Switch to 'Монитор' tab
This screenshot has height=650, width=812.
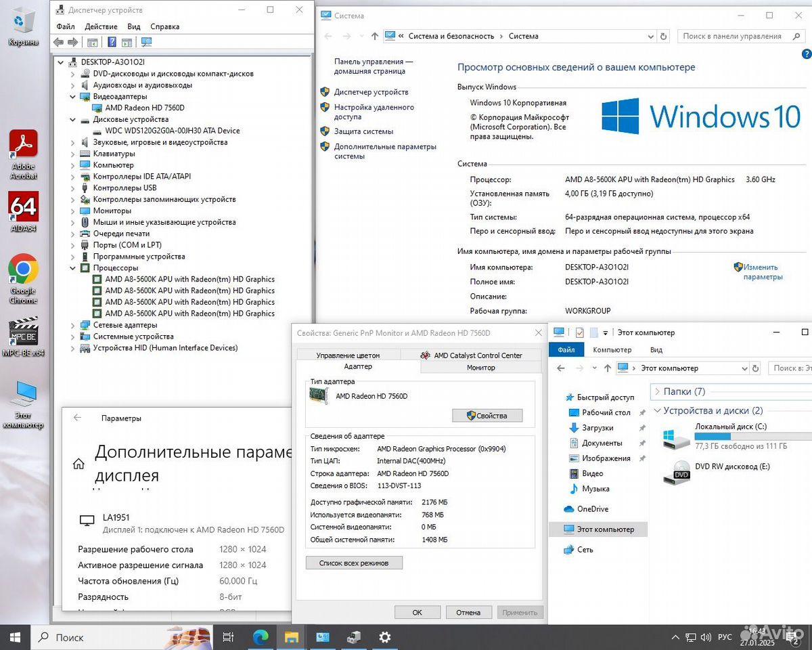[481, 368]
